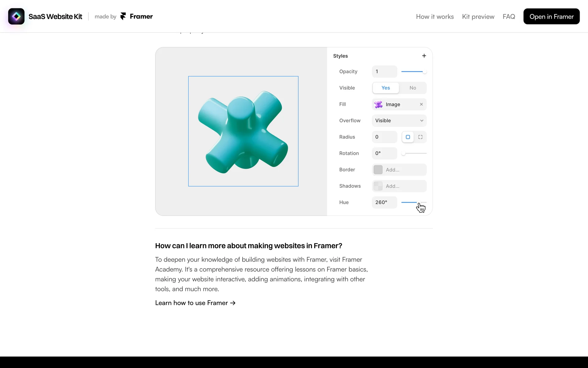
Task: Open the FAQ nav link
Action: coord(509,17)
